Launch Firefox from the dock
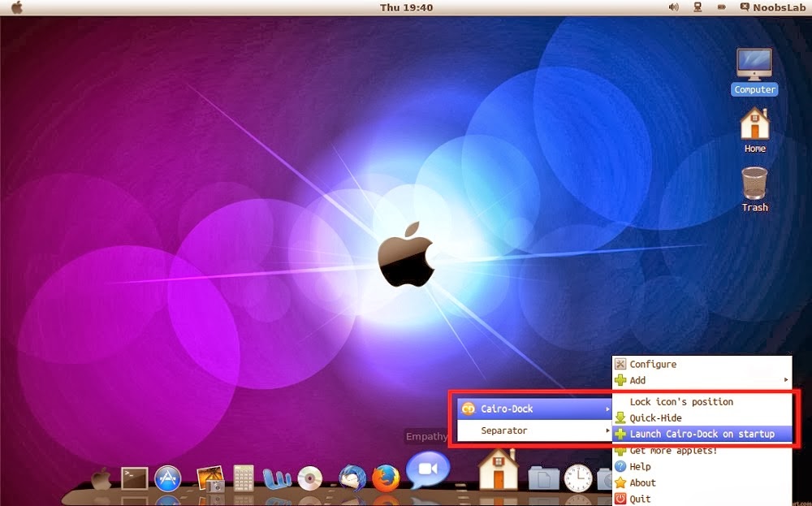 click(x=386, y=478)
